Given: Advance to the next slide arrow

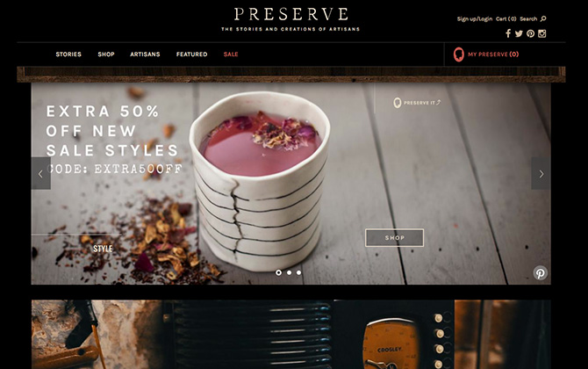Looking at the screenshot, I should pyautogui.click(x=541, y=173).
